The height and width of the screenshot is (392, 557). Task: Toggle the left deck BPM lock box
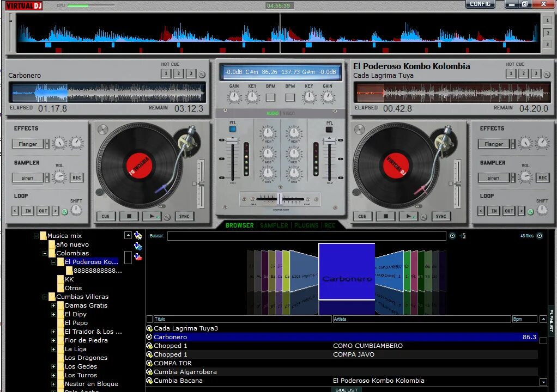(x=271, y=97)
